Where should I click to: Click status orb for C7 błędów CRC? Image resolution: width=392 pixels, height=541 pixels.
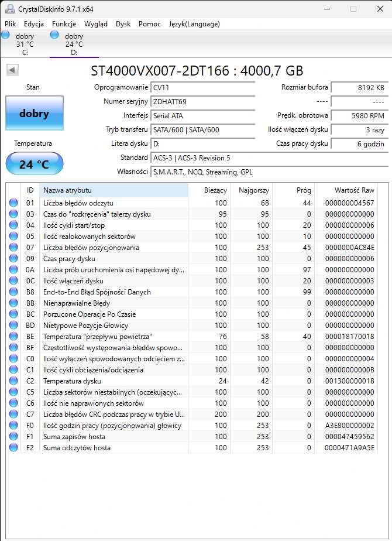[x=13, y=414]
